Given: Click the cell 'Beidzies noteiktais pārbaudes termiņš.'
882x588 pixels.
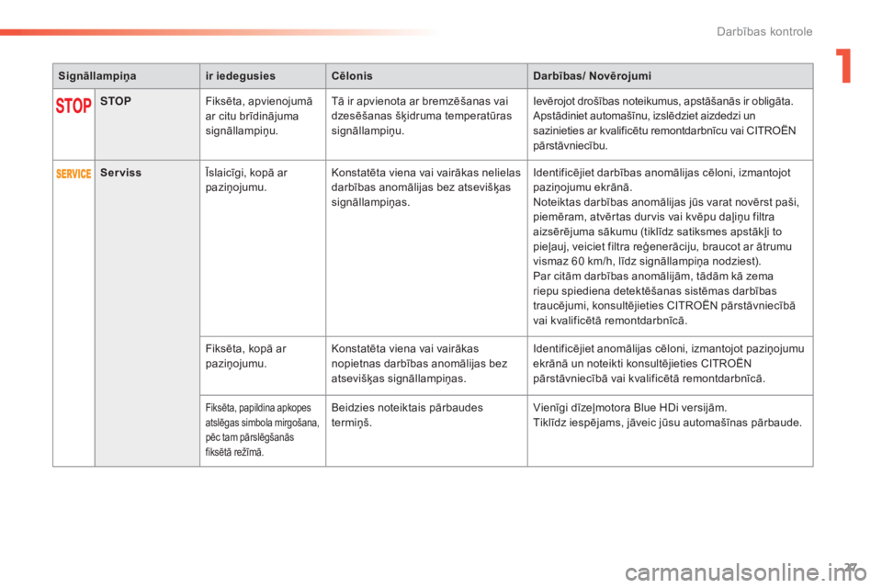Looking at the screenshot, I should point(426,431).
